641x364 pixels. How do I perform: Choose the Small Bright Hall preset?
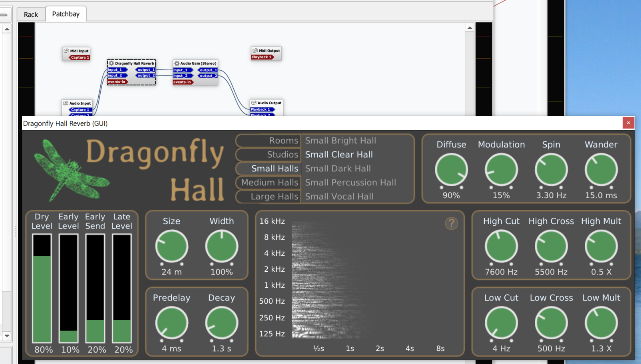(340, 141)
